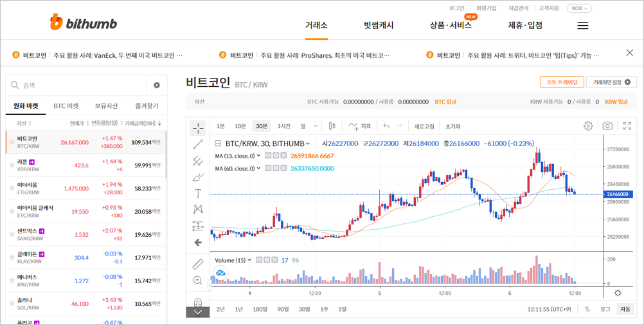Screen dimensions: 644x325
Task: Select the text annotation tool
Action: (197, 193)
